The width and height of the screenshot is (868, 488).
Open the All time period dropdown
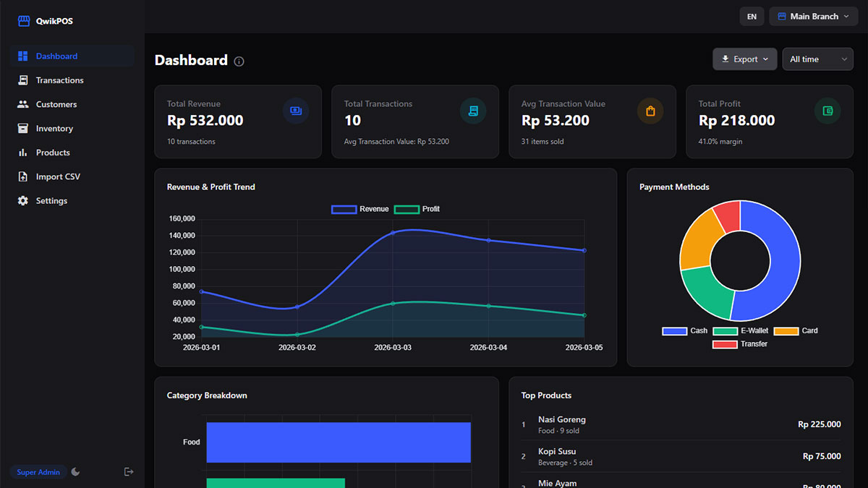[x=818, y=59]
